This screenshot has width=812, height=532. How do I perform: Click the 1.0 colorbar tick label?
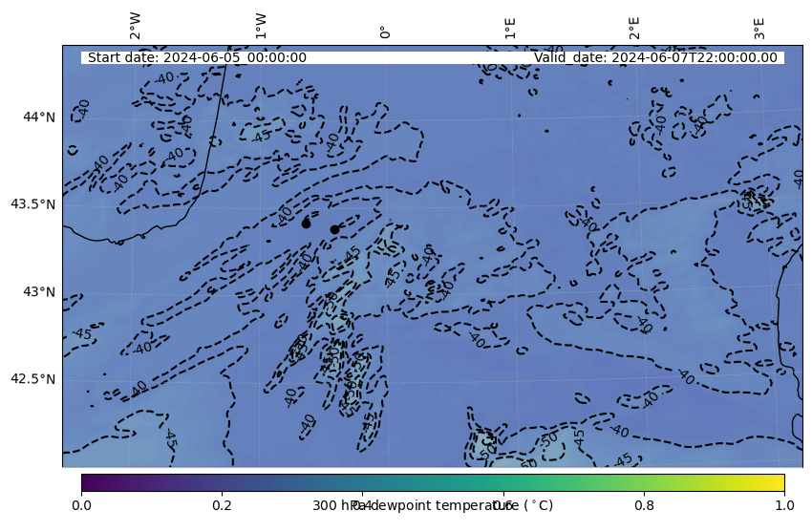coord(784,504)
